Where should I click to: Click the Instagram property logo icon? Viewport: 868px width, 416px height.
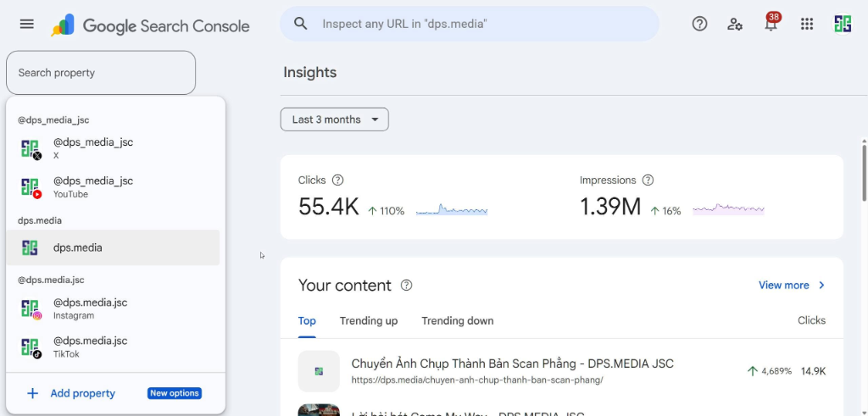(31, 309)
